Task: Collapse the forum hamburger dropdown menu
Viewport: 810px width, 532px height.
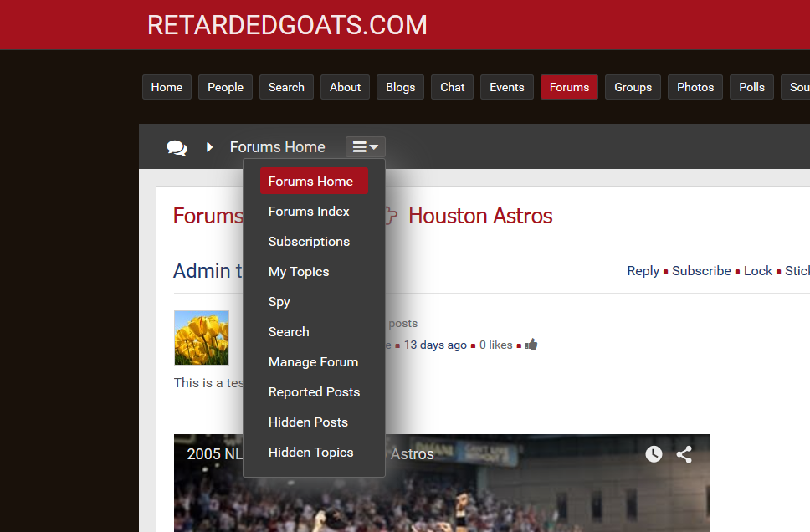Action: pyautogui.click(x=366, y=147)
